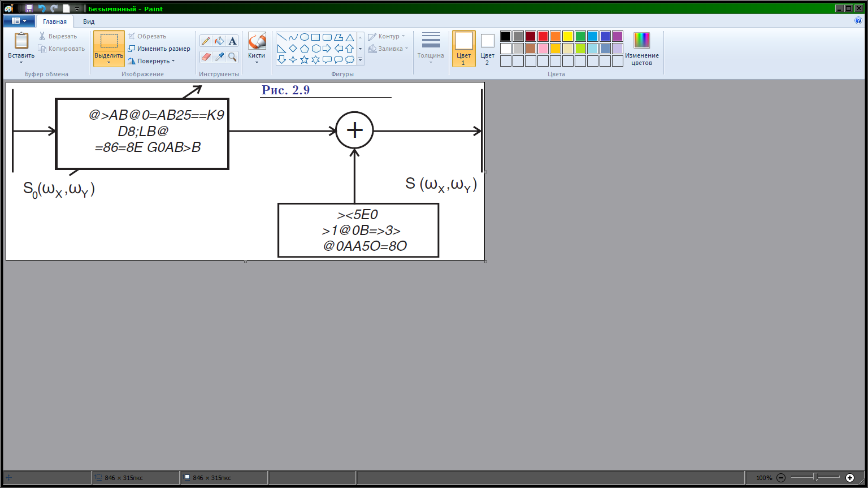Activate Цвет 2 background color box

[x=487, y=49]
